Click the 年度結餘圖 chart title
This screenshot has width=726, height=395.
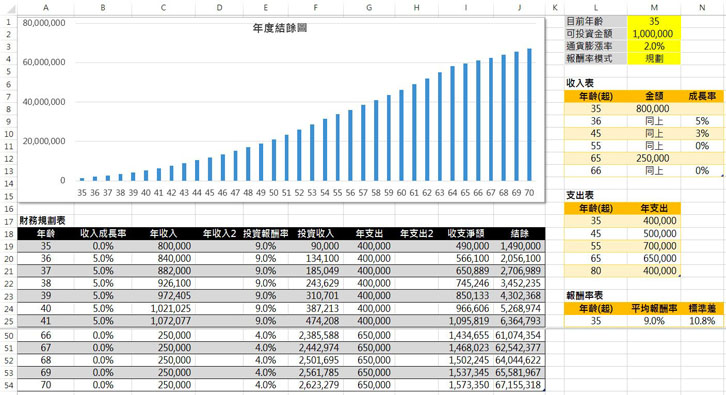coord(280,28)
